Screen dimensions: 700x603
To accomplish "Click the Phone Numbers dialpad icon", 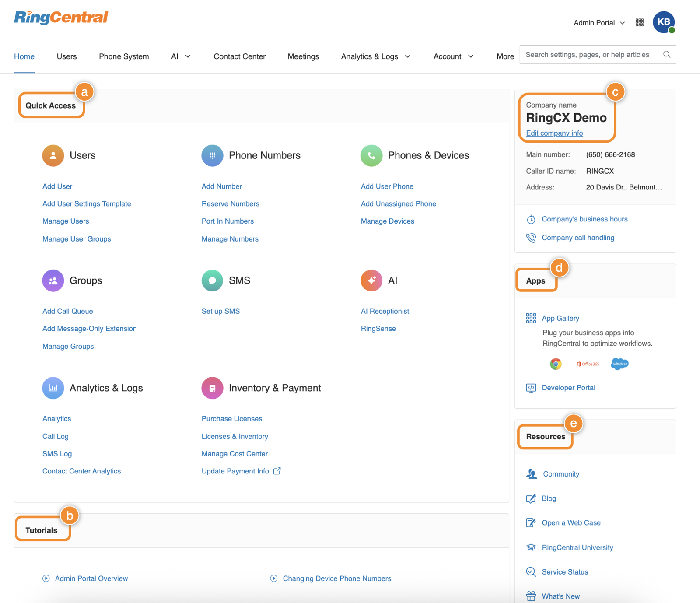I will coord(212,155).
